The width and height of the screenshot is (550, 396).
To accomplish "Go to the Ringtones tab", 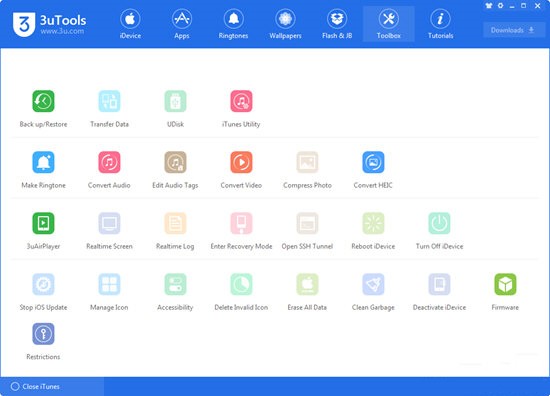I will 233,24.
